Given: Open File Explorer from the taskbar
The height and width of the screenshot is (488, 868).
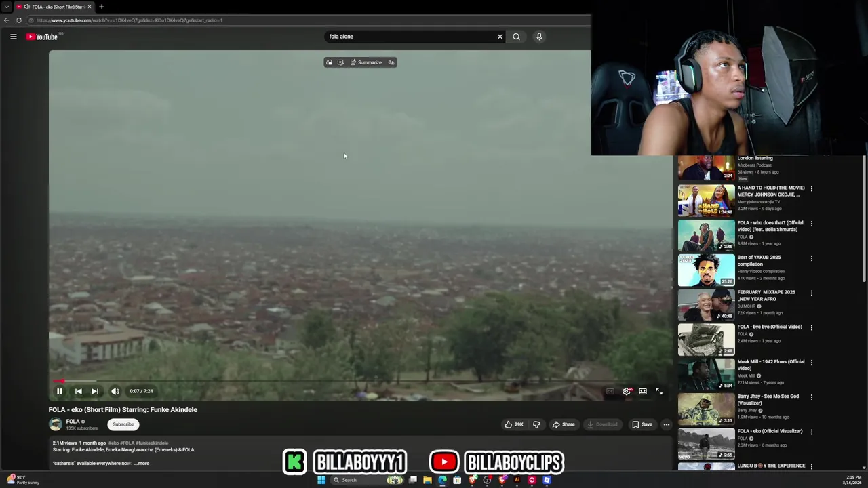Looking at the screenshot, I should (x=427, y=480).
